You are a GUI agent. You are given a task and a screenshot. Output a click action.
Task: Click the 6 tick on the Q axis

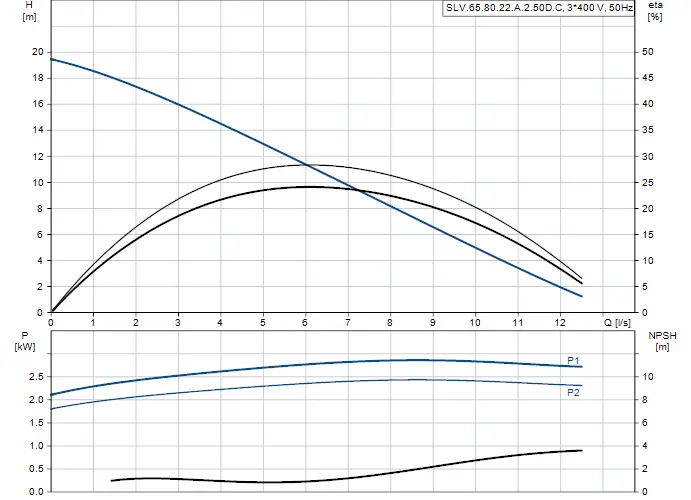point(305,323)
